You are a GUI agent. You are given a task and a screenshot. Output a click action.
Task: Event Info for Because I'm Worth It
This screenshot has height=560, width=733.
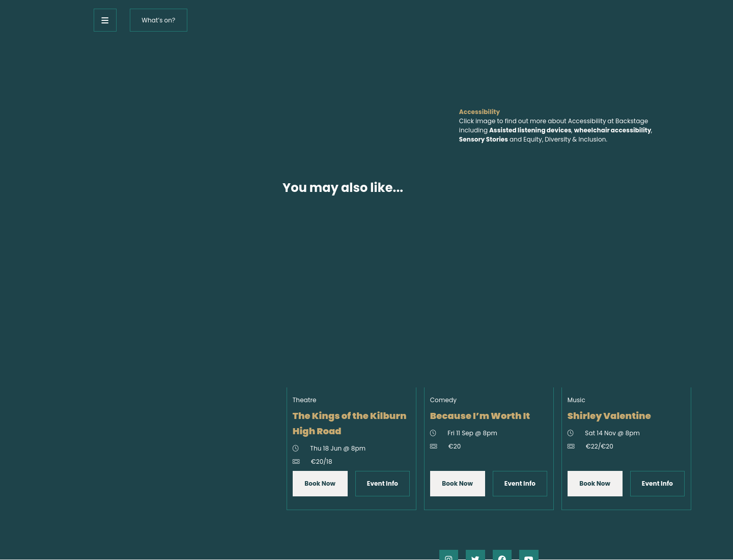[x=520, y=484]
